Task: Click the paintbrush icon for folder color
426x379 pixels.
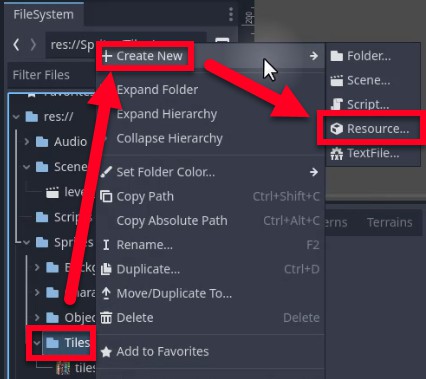Action: point(106,172)
